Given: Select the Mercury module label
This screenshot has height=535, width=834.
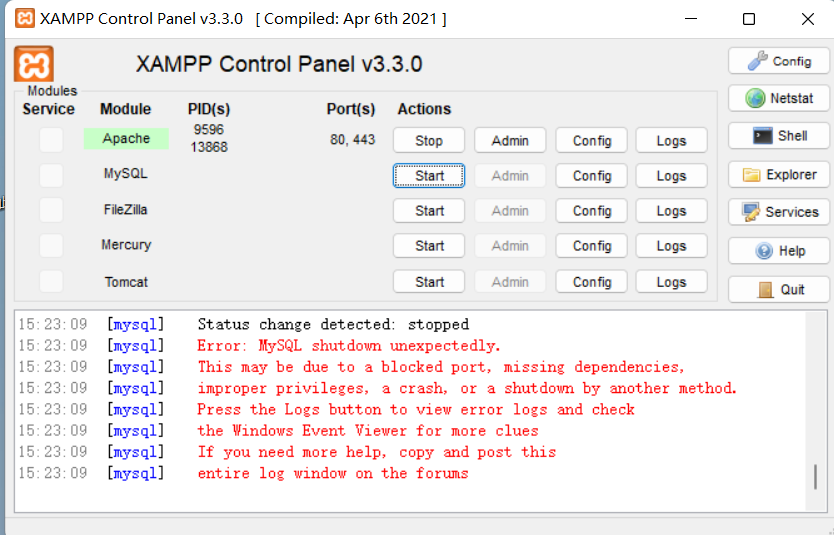Looking at the screenshot, I should point(126,245).
